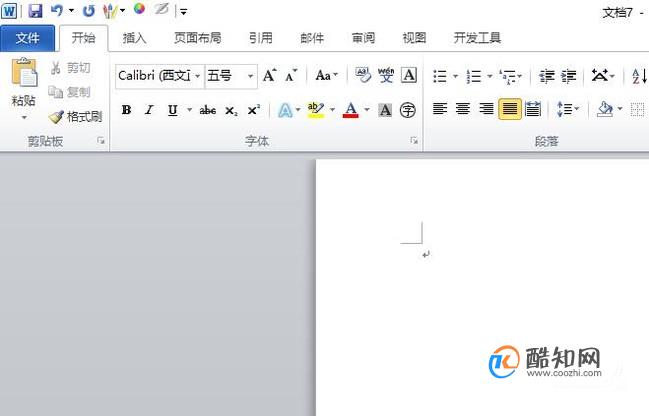The height and width of the screenshot is (416, 649).
Task: Switch to the 开始 (Home) tab
Action: pos(84,38)
